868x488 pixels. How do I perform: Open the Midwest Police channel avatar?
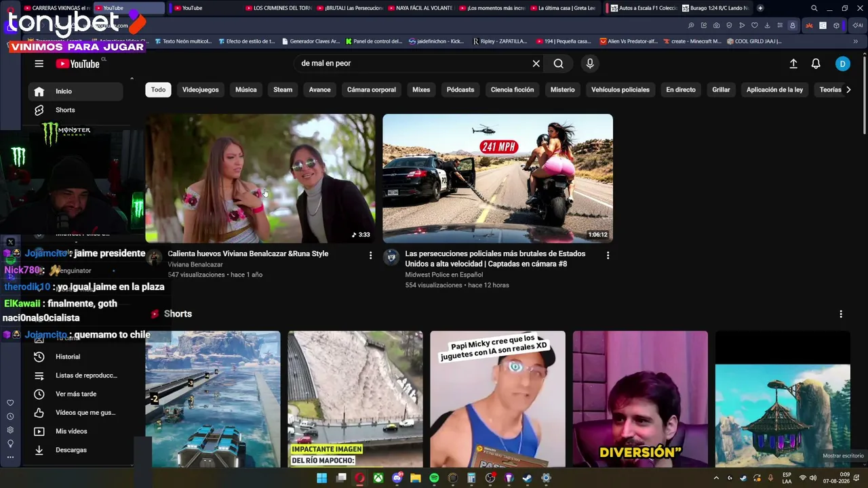(391, 257)
